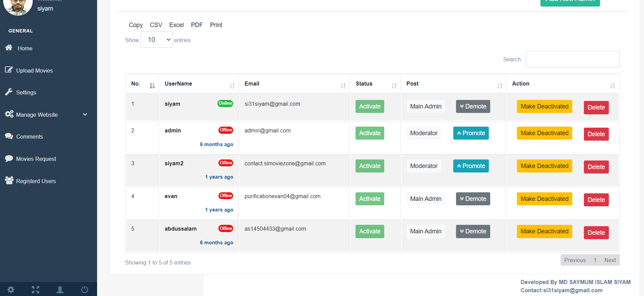Toggle Activate status for admin user
Viewport: 644px width, 296px height.
point(370,133)
